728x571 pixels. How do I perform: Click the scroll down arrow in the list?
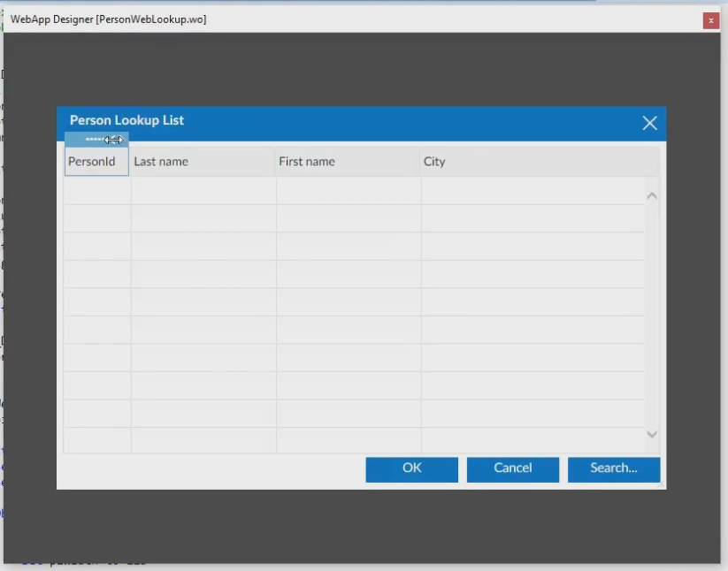pos(652,434)
